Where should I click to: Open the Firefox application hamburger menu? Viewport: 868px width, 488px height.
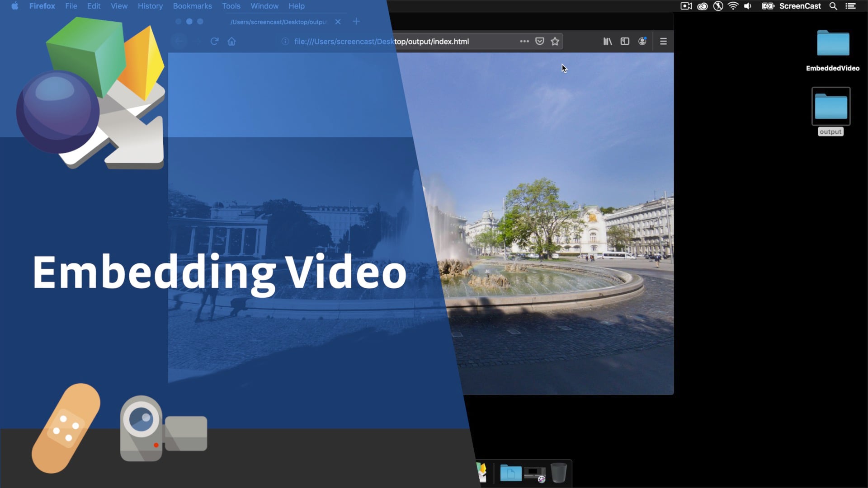click(x=663, y=41)
